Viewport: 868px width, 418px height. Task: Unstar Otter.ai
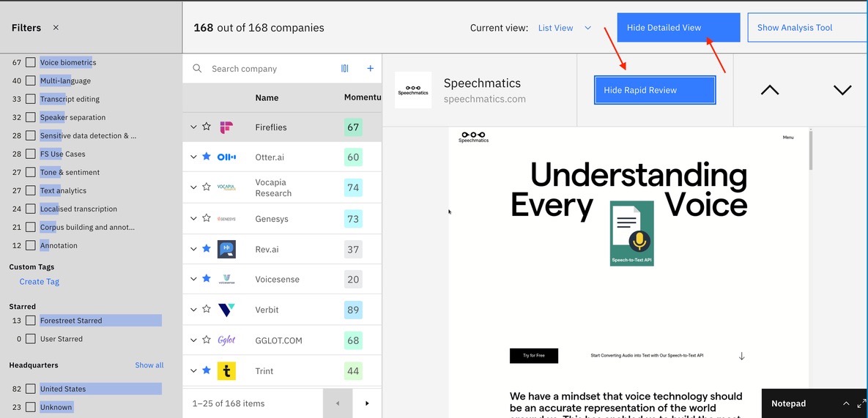click(x=207, y=157)
